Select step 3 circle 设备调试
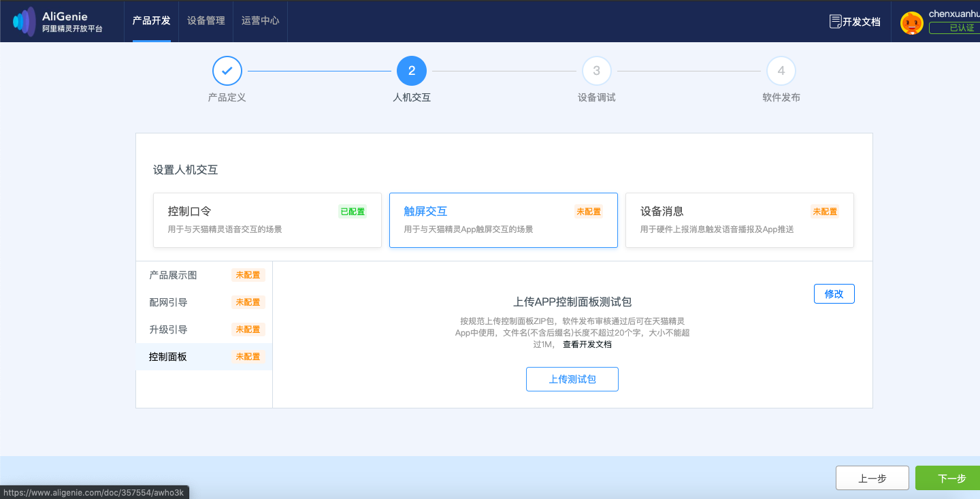Screen dimensions: 980x499 coord(597,71)
